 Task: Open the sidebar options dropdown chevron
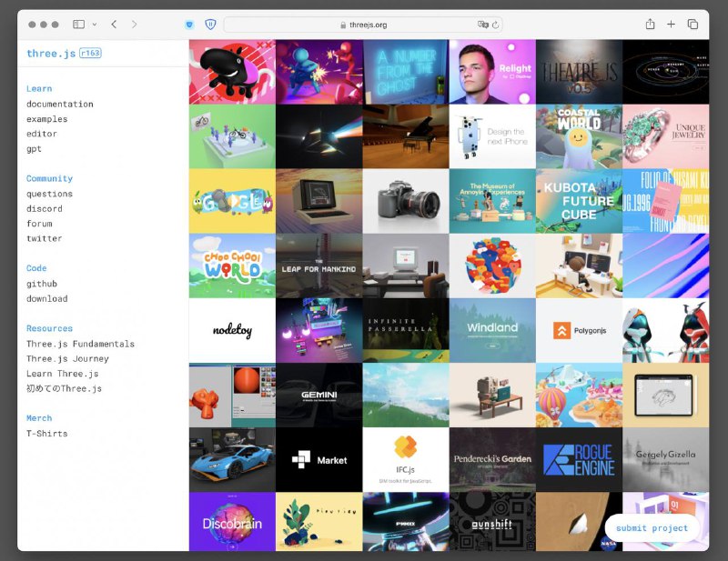click(95, 25)
